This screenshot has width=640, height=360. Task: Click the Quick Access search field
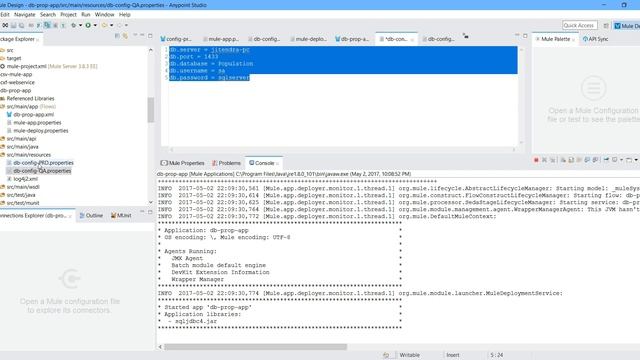pos(580,25)
